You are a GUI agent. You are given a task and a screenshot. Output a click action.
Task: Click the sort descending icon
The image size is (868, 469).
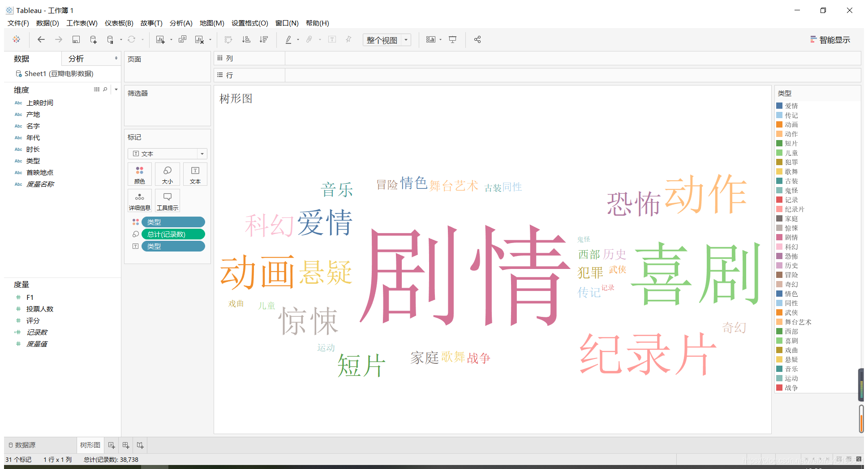point(264,39)
